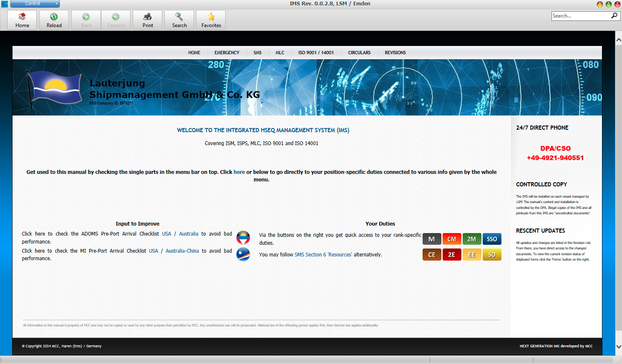Click the Marshall Islands flag round icon
Viewport: 622px width, 364px height.
(243, 254)
